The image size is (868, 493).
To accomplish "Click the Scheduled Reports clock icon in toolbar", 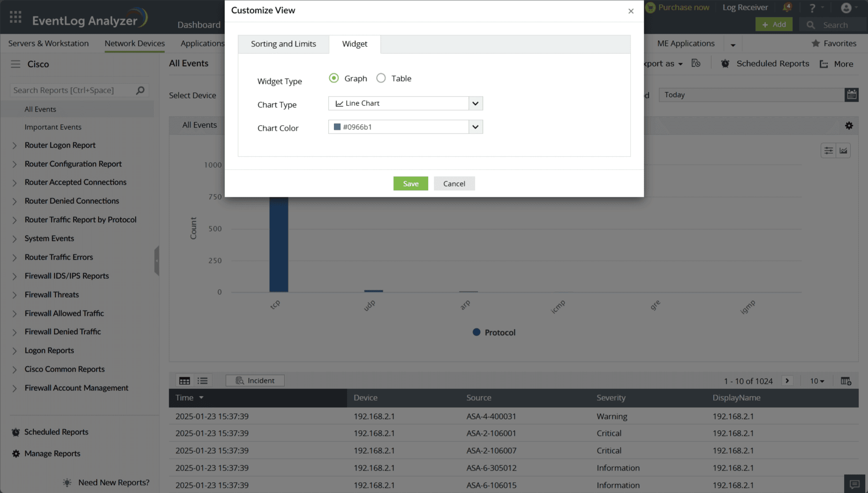I will 725,64.
